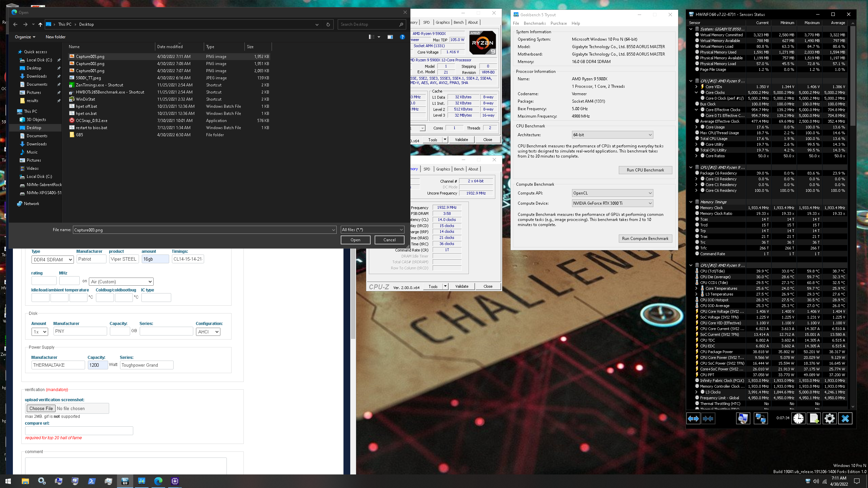Open memory Type DDR4 SDRAM dropdown
Viewport: 868px width, 488px height.
click(x=53, y=260)
